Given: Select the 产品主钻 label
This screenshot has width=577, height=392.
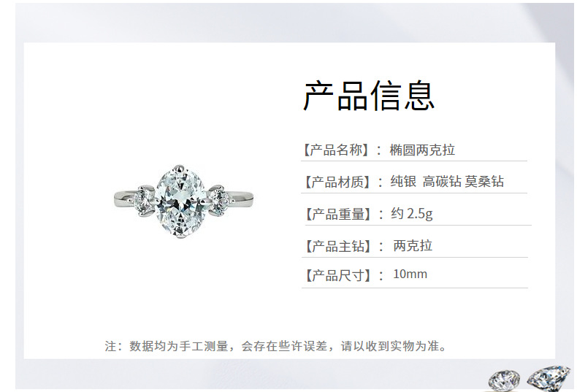Looking at the screenshot, I should [337, 246].
